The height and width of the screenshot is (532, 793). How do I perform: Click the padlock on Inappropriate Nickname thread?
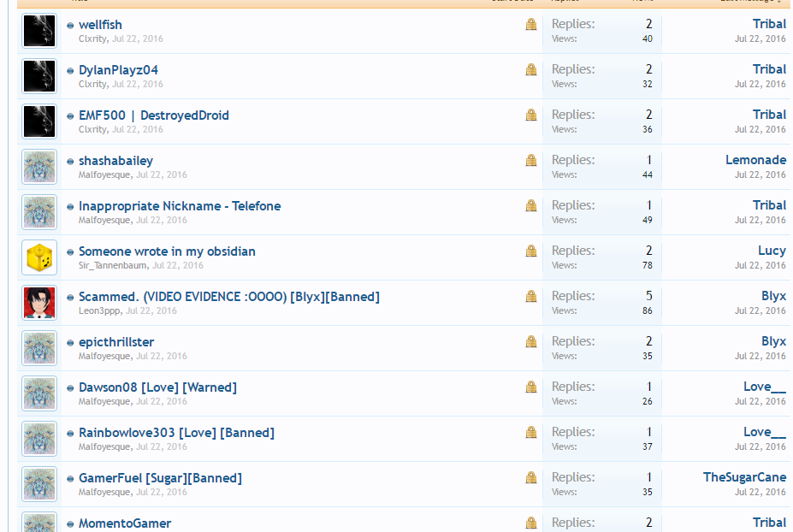(x=531, y=205)
